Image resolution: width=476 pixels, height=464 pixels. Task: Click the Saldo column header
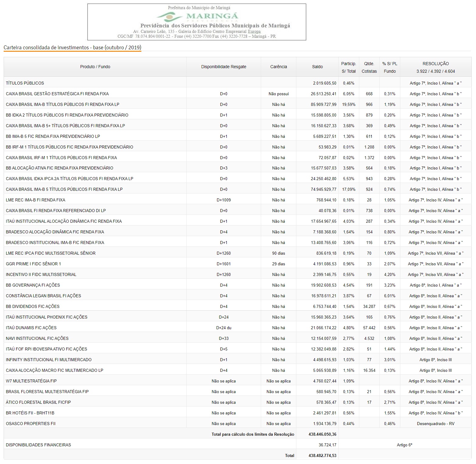317,67
